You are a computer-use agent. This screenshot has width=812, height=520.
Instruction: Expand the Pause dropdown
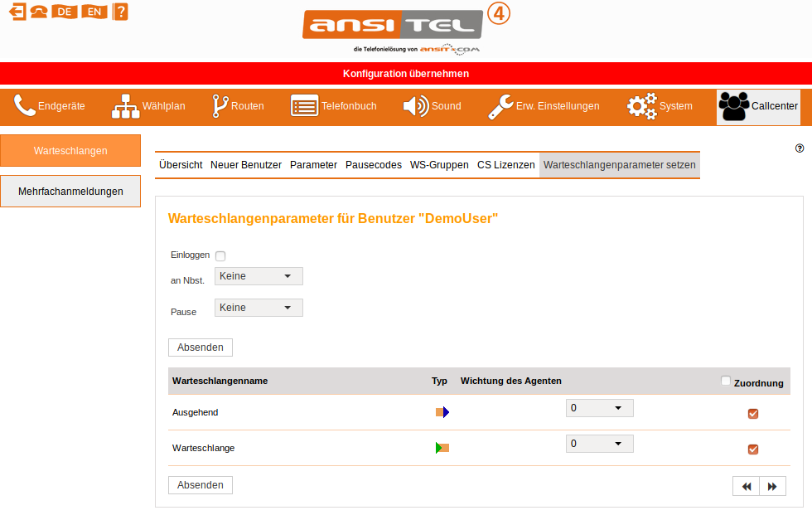[259, 308]
